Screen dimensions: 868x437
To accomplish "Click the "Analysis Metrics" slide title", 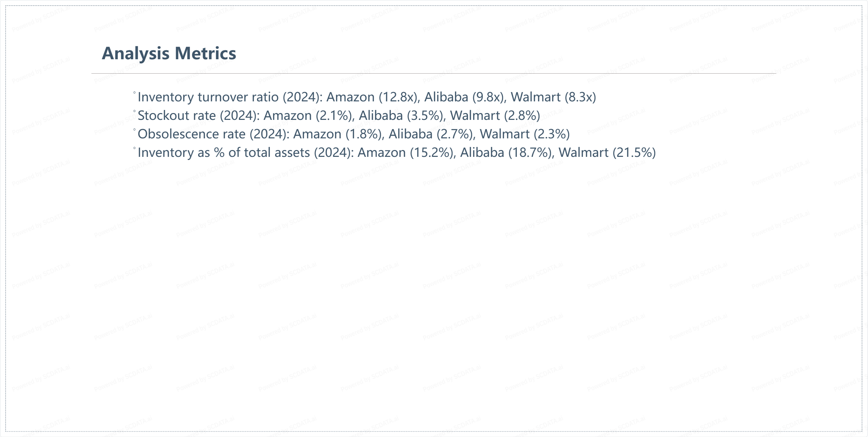I will tap(169, 53).
